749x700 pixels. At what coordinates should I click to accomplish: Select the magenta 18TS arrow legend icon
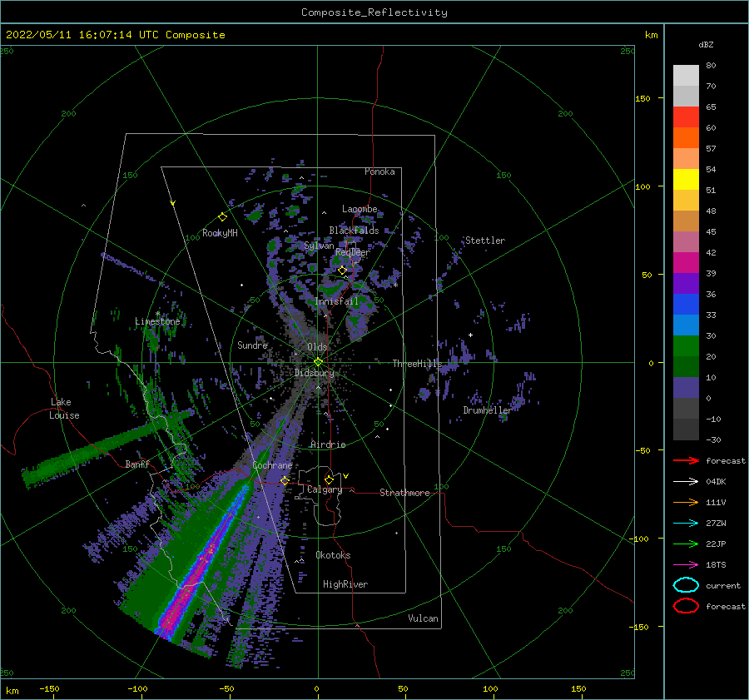pyautogui.click(x=686, y=565)
